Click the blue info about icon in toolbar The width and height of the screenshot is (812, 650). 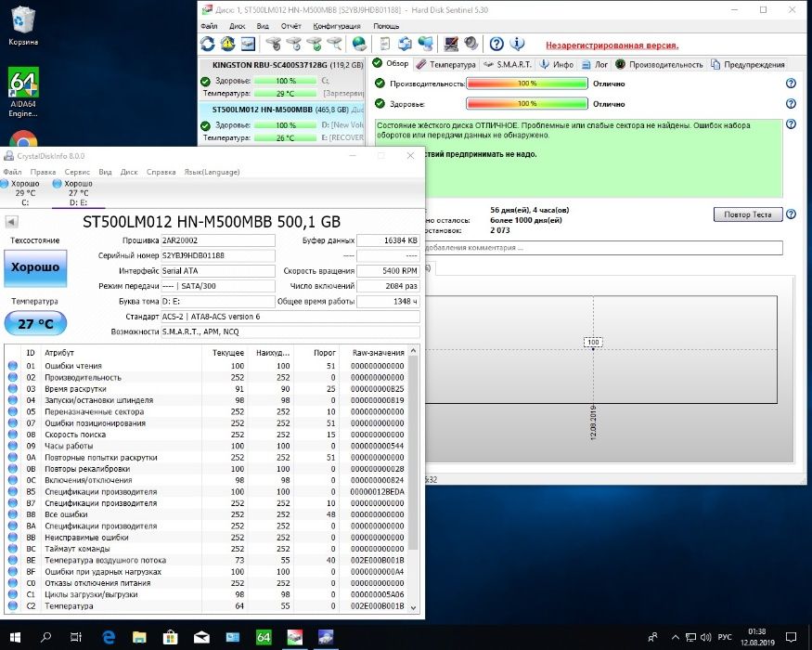click(x=517, y=44)
